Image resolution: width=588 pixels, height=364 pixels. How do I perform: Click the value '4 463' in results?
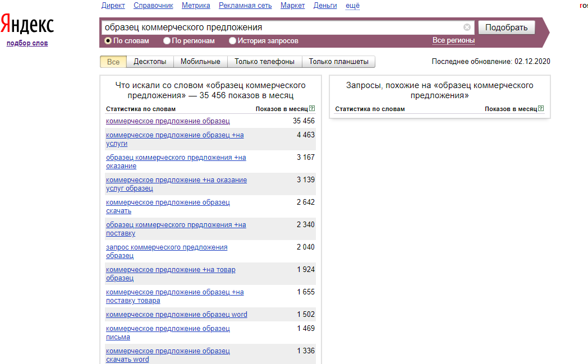coord(306,135)
